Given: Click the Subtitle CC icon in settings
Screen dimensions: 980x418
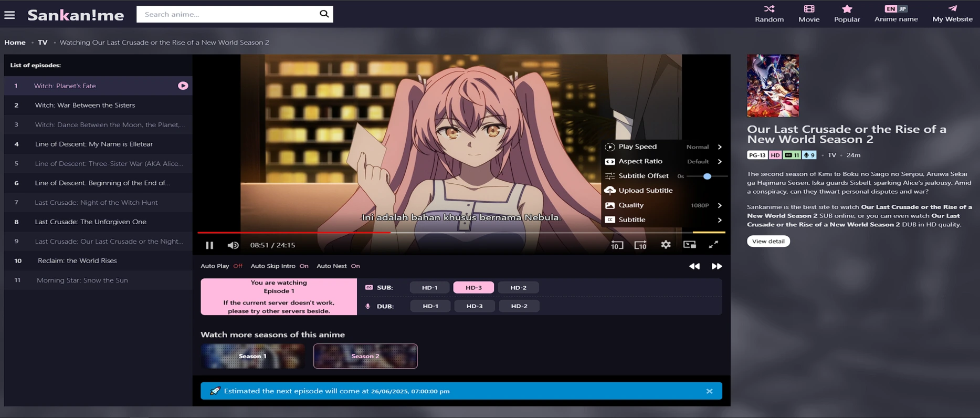Looking at the screenshot, I should coord(609,220).
